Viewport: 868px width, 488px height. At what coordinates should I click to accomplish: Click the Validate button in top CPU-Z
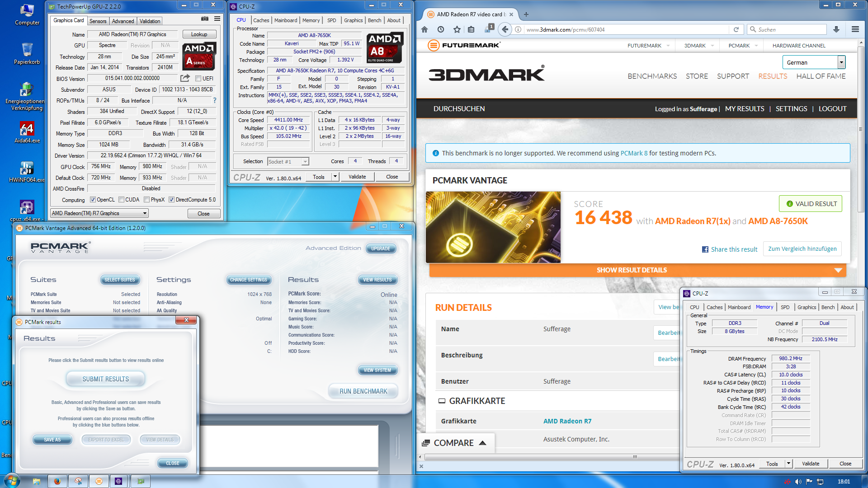pyautogui.click(x=357, y=177)
